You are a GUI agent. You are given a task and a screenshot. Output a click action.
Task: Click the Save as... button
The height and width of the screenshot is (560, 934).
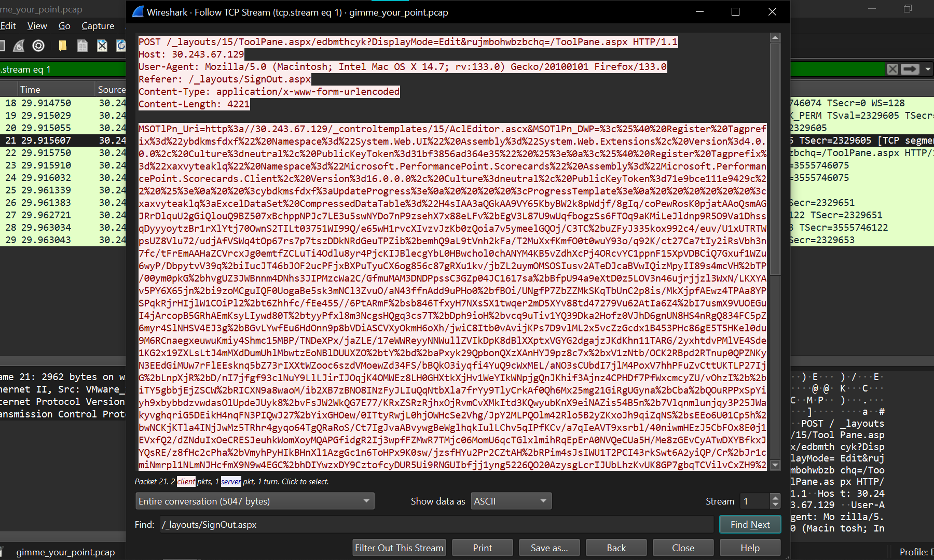click(550, 548)
